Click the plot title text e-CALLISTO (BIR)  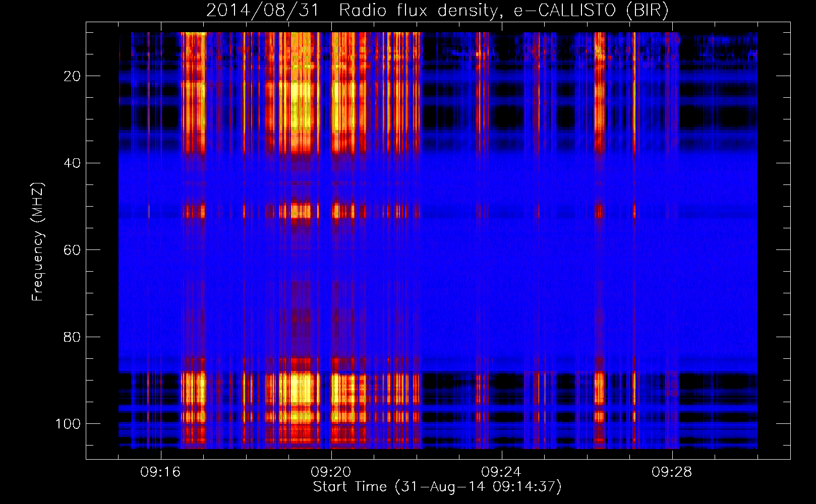(x=591, y=11)
